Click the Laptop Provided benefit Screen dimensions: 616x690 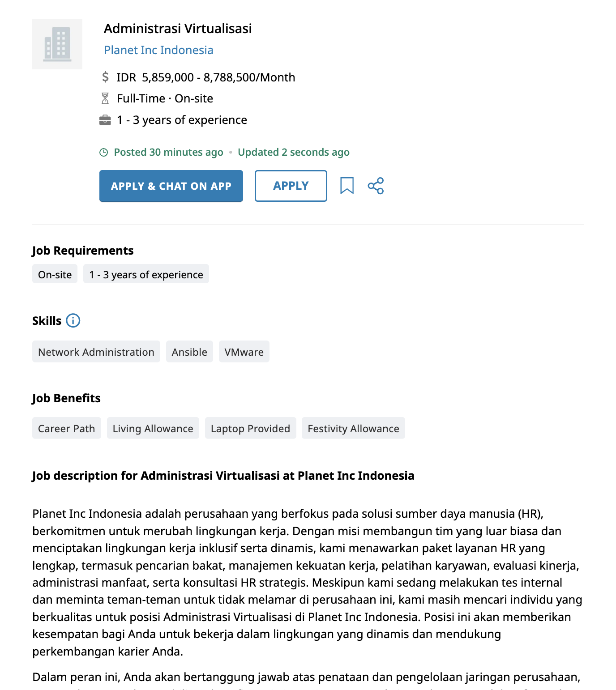click(x=250, y=428)
